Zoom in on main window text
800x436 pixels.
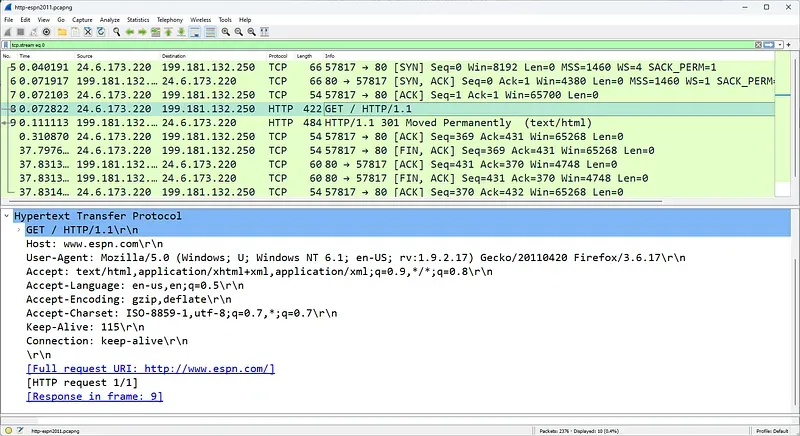tap(226, 32)
